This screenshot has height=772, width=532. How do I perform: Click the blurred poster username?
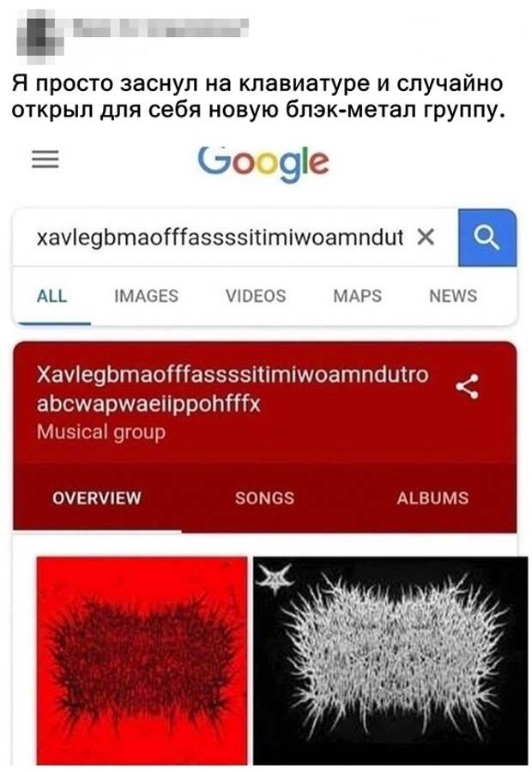160,28
